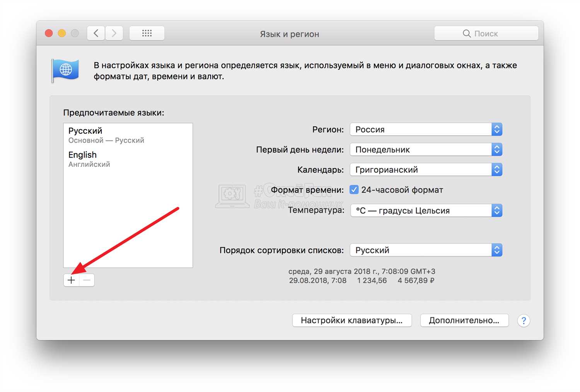Show all preferences grid button

coord(147,33)
